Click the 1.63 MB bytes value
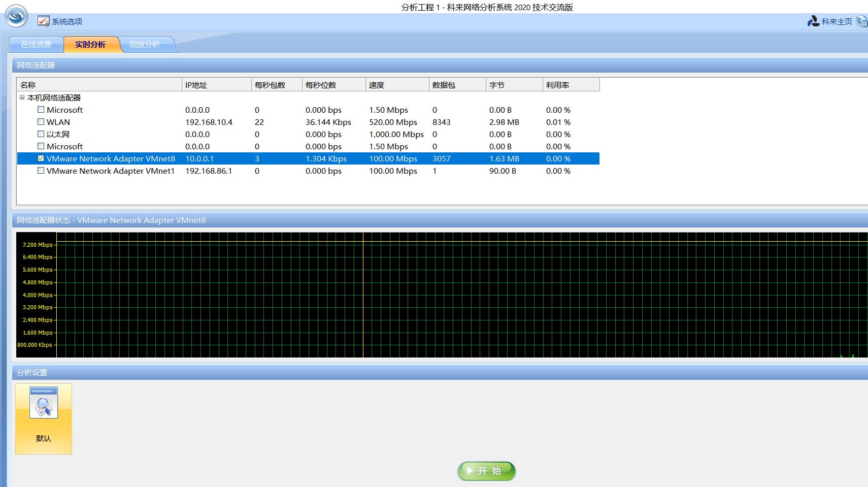 [504, 158]
